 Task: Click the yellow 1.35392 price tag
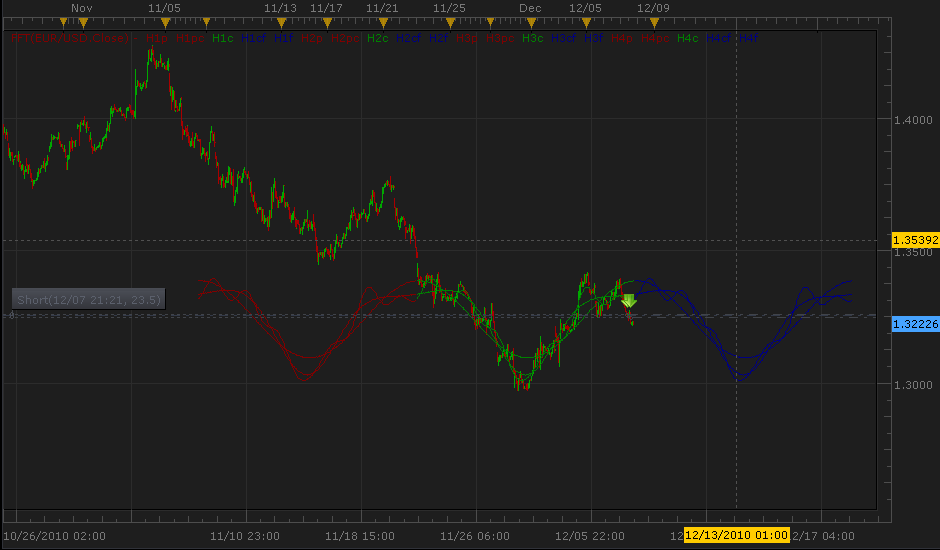tap(915, 240)
